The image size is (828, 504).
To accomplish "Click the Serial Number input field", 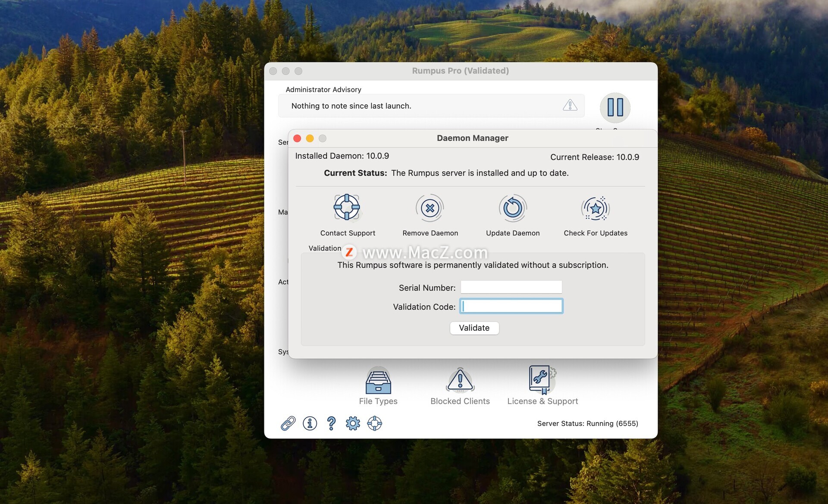I will (511, 287).
